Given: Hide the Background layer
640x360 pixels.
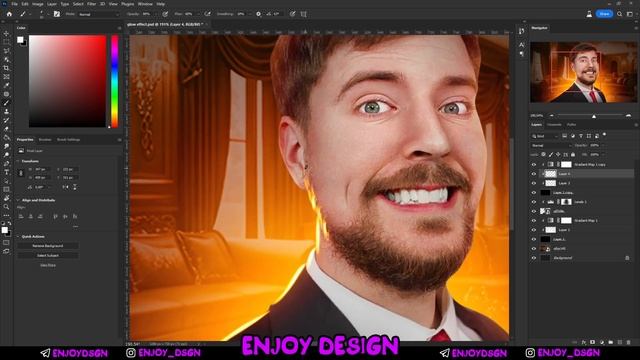Looking at the screenshot, I should pyautogui.click(x=533, y=258).
